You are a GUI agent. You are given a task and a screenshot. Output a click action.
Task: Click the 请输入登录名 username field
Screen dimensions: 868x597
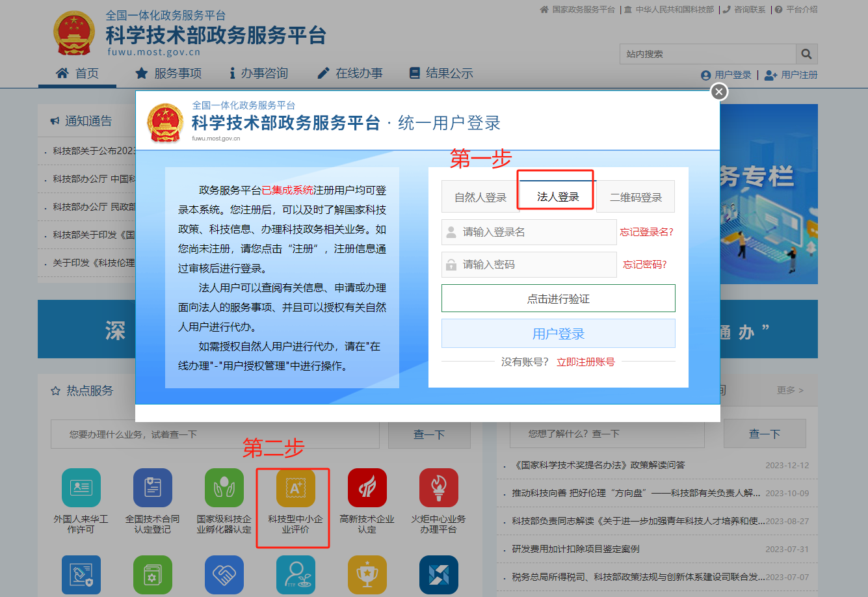pyautogui.click(x=529, y=232)
